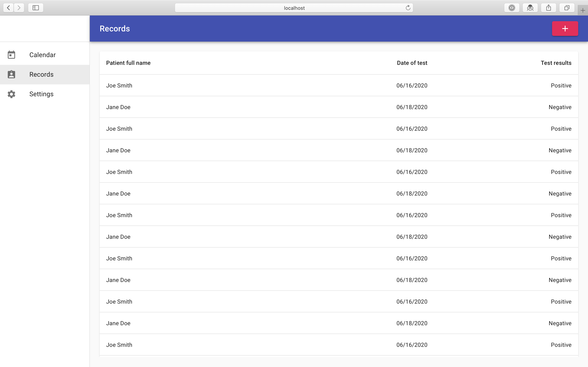Show all tabs overview button
Screen dimensions: 588x367
point(567,8)
